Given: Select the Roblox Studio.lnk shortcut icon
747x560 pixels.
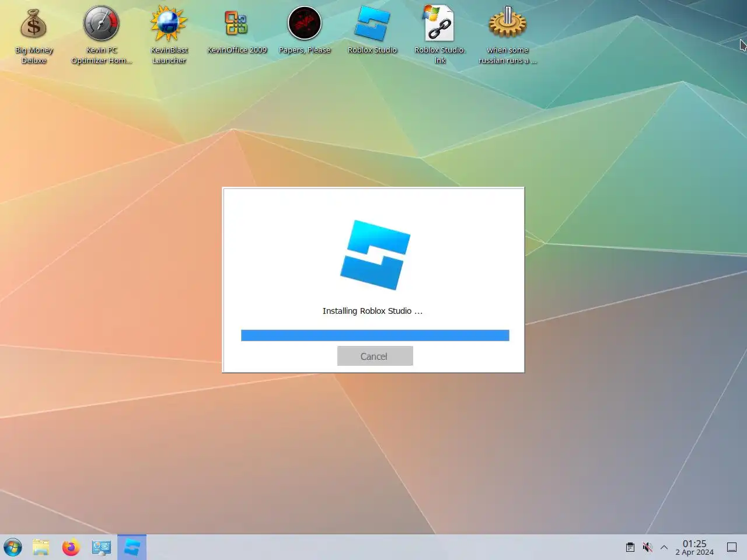Looking at the screenshot, I should click(440, 35).
